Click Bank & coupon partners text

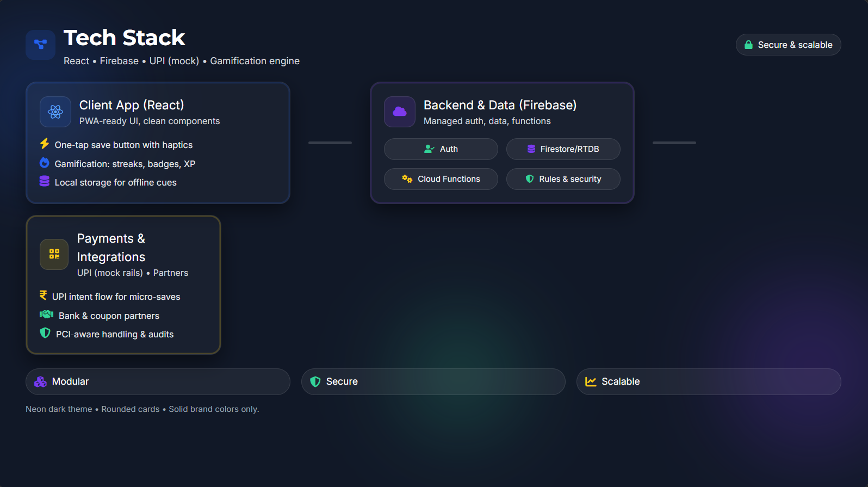(109, 316)
